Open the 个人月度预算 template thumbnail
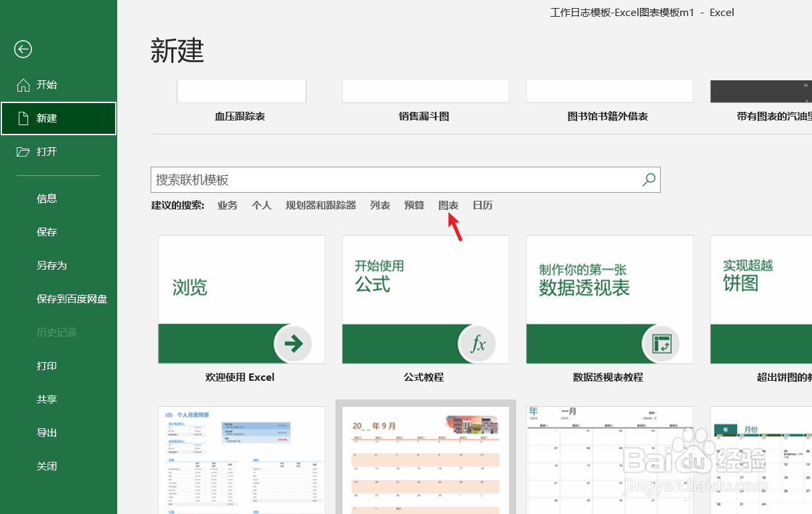The height and width of the screenshot is (514, 812). (x=242, y=460)
